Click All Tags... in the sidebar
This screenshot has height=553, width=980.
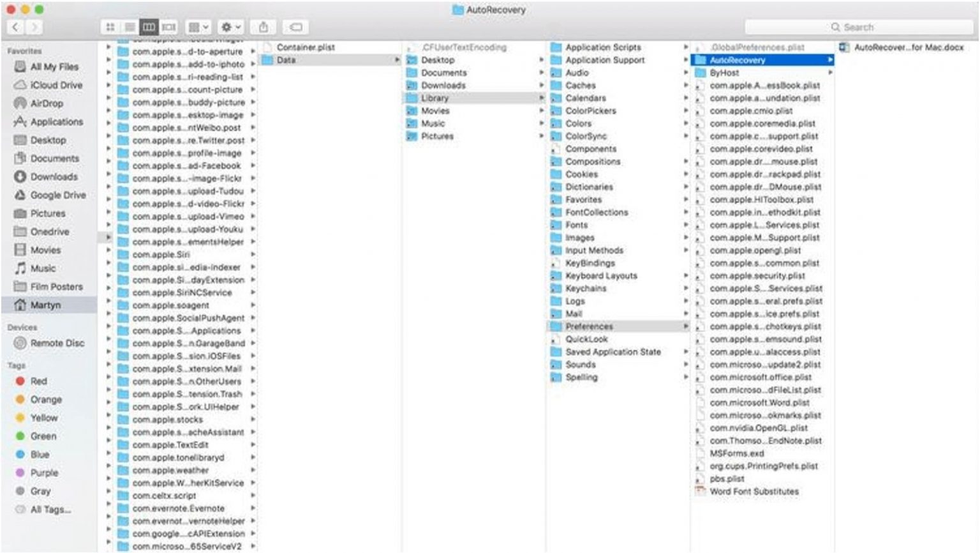coord(50,510)
